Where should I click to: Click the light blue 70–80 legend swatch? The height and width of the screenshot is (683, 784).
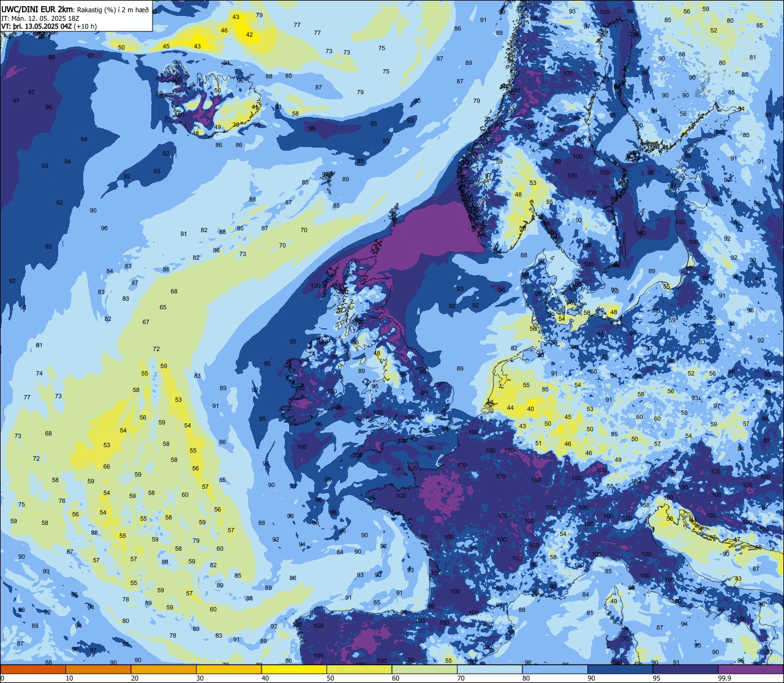[489, 670]
